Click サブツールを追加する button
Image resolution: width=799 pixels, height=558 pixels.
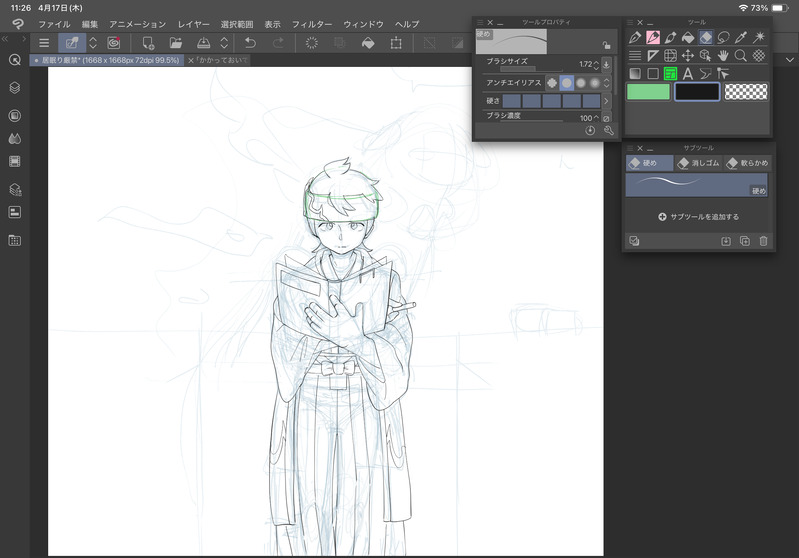tap(698, 217)
